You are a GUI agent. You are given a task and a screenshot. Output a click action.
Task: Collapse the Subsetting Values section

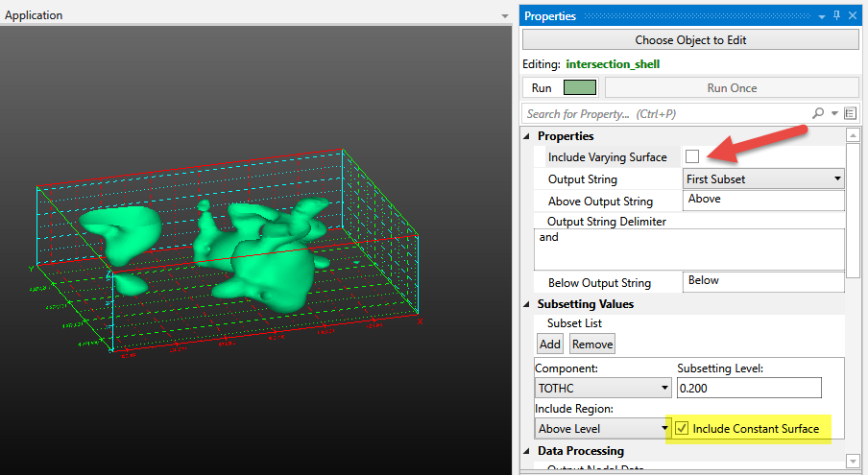click(527, 304)
